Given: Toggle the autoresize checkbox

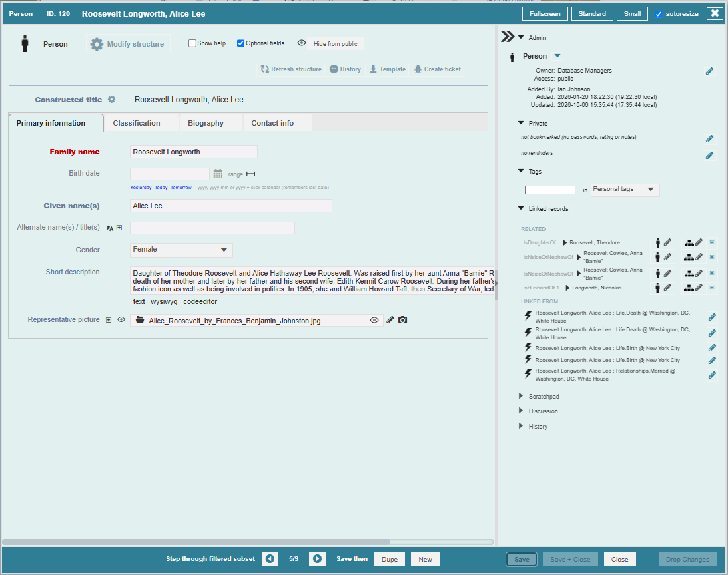Looking at the screenshot, I should pos(658,14).
